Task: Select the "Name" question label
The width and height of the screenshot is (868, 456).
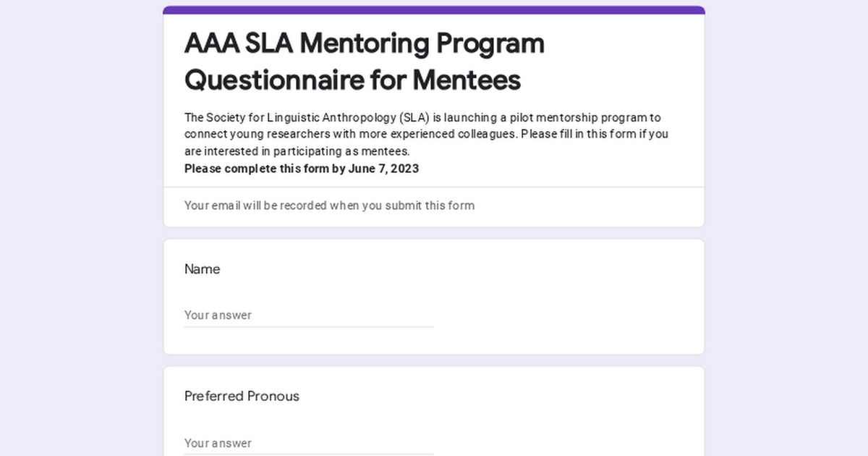Action: coord(203,269)
